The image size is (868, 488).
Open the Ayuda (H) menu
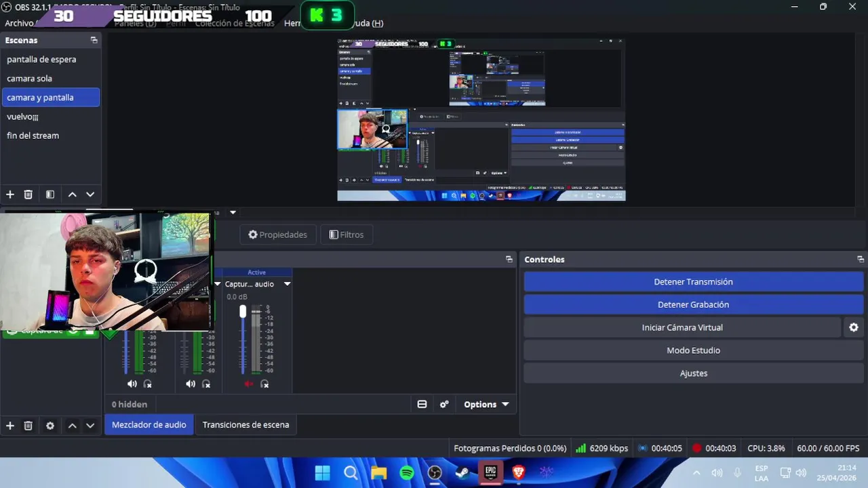(367, 23)
